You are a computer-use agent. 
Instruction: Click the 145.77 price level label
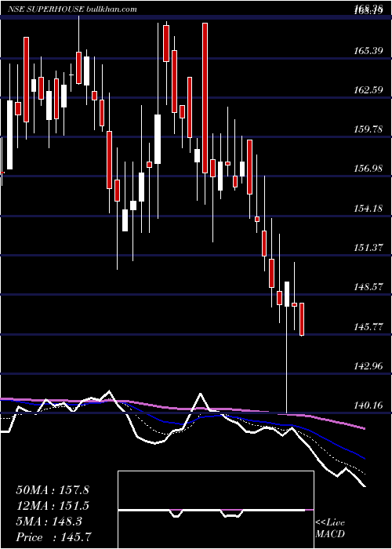pyautogui.click(x=367, y=327)
